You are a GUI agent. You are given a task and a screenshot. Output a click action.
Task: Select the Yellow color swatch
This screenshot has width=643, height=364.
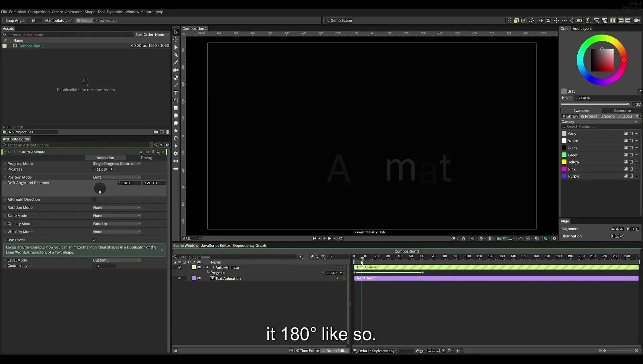(564, 162)
